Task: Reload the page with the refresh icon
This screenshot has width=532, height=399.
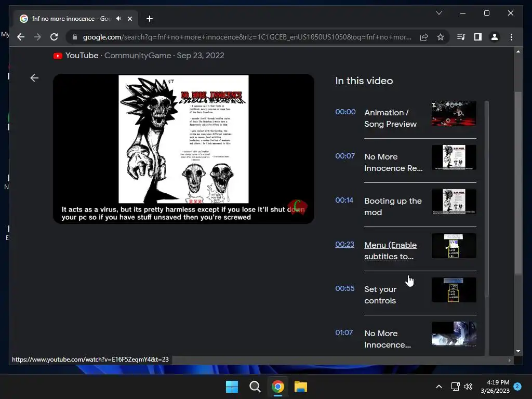Action: (x=54, y=37)
